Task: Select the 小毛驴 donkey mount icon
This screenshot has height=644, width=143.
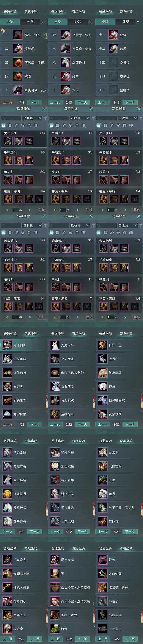Action: pyautogui.click(x=102, y=601)
